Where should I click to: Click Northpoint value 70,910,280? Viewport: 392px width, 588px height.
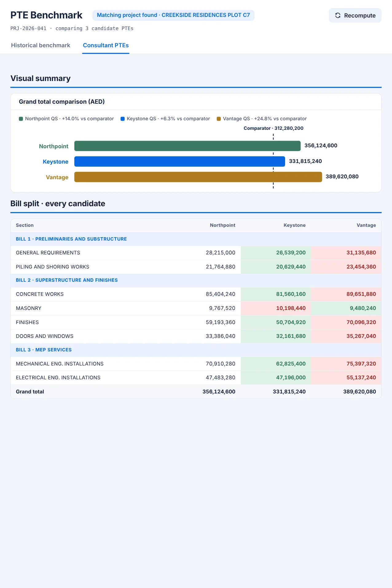(221, 364)
